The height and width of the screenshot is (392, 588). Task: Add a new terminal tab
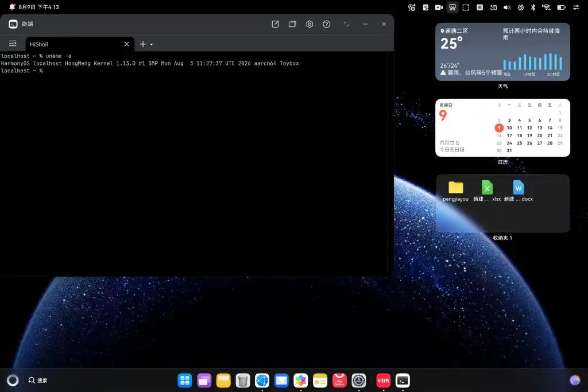pyautogui.click(x=142, y=44)
